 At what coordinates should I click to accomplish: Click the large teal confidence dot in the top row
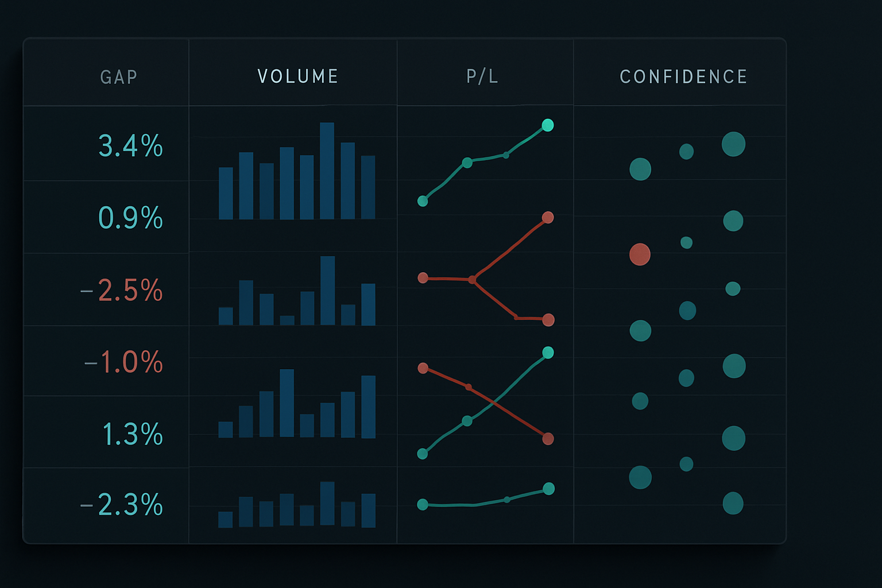pos(734,145)
